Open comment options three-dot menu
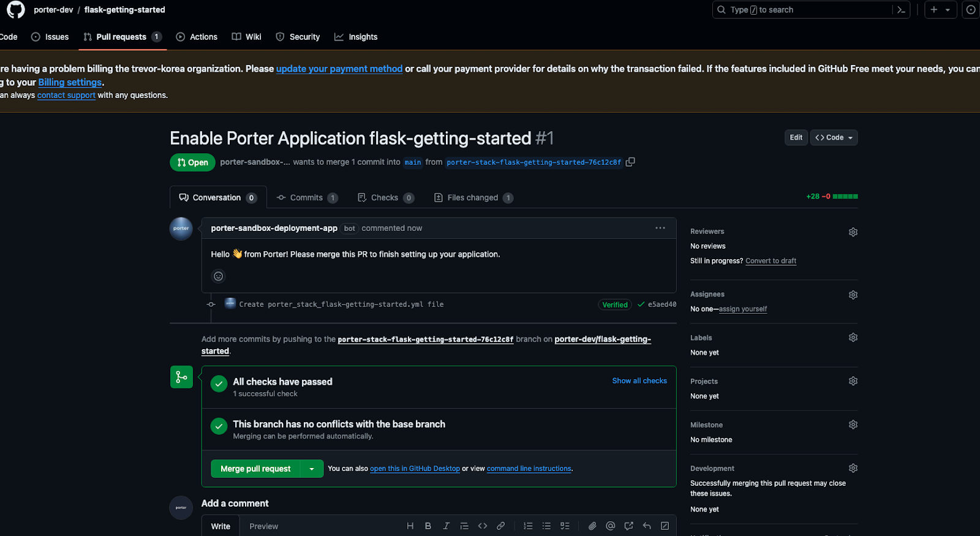 [x=660, y=228]
